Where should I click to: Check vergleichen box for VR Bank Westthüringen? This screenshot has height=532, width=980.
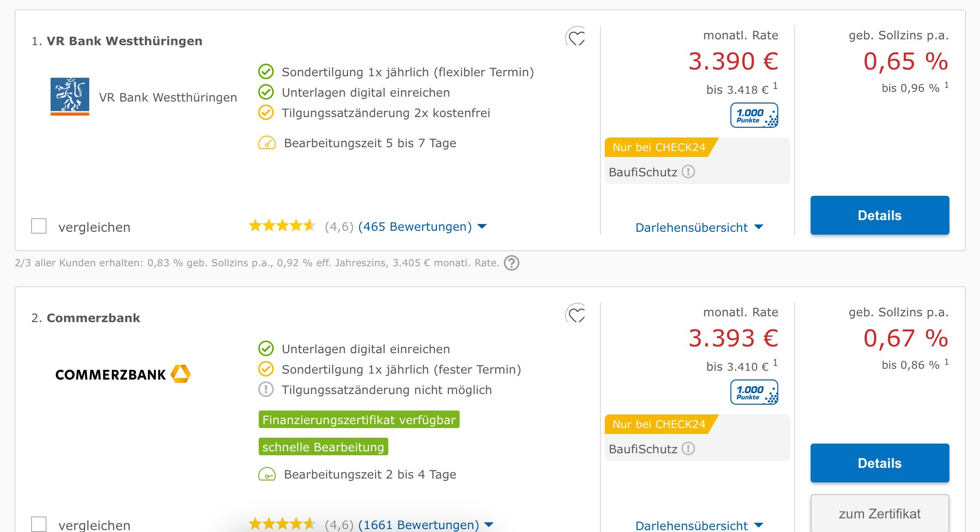coord(39,226)
